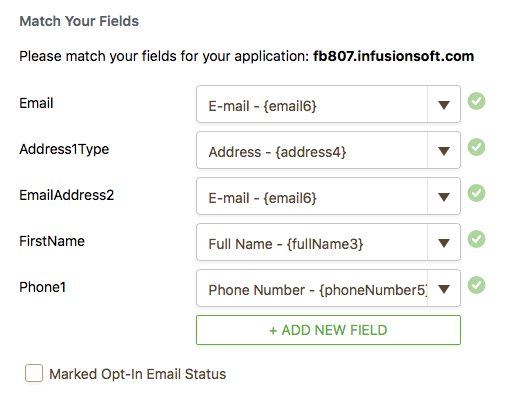Click the Marked Opt-In Email Status label
The image size is (513, 403).
138,374
